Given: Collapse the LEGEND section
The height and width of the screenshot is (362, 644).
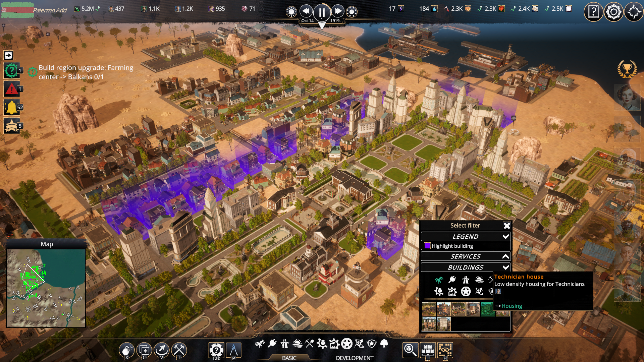Looking at the screenshot, I should coord(506,237).
